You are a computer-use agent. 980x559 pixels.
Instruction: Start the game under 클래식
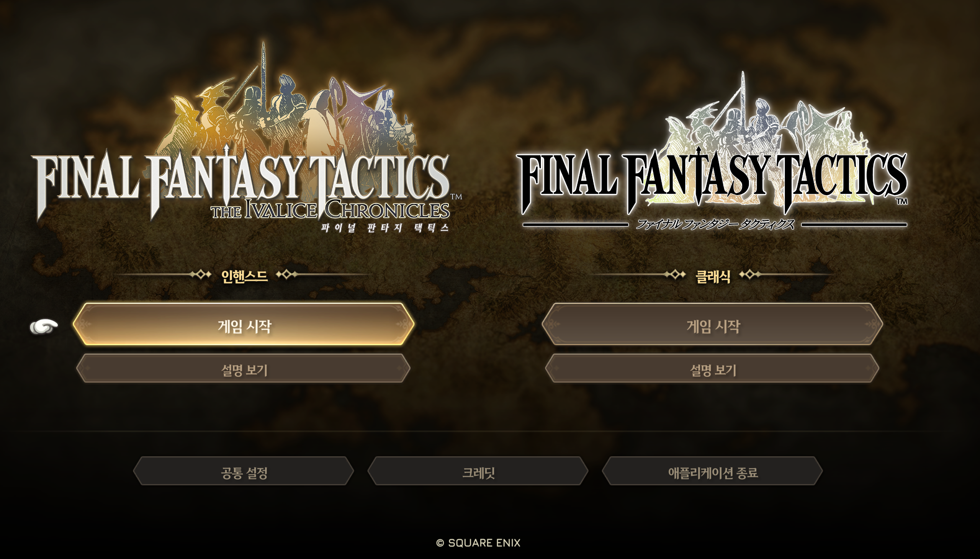[712, 325]
